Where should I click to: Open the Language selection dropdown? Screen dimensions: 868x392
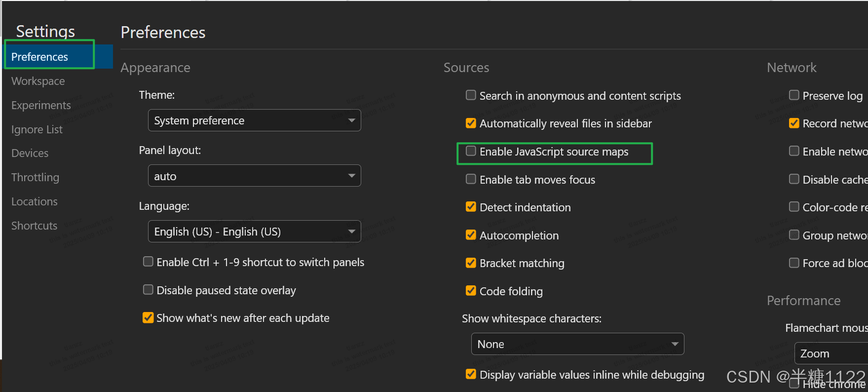(x=254, y=232)
